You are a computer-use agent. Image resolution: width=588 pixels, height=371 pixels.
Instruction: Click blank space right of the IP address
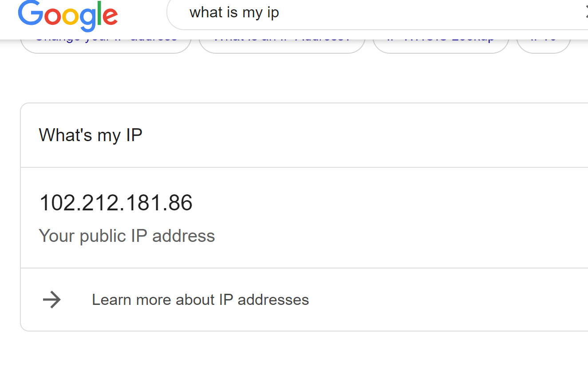click(x=377, y=203)
